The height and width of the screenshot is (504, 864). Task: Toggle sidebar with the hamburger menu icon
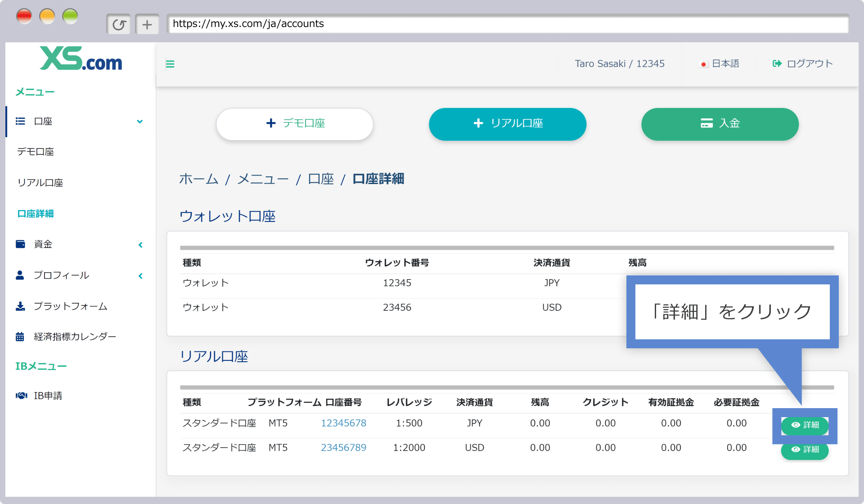(x=170, y=64)
